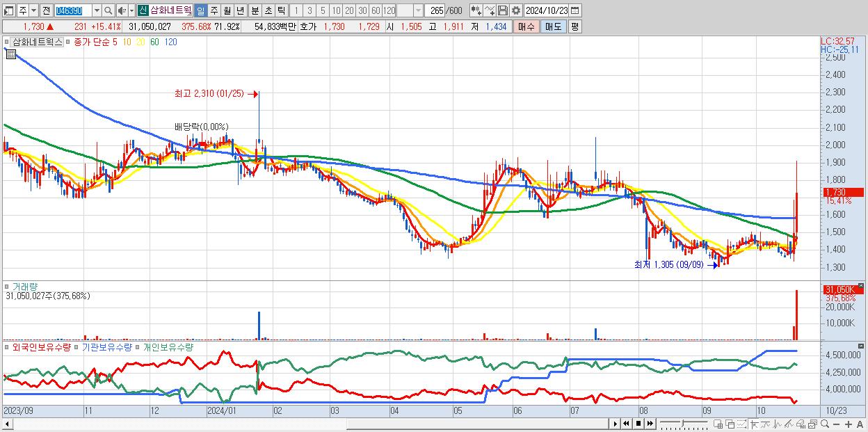Open the chart settings gear icon

516,10
